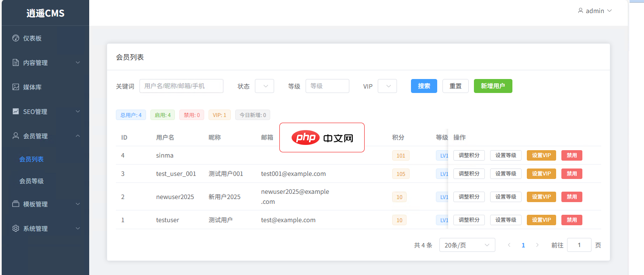The image size is (644, 275).
Task: Open the 系统管理 gear icon
Action: [x=16, y=228]
